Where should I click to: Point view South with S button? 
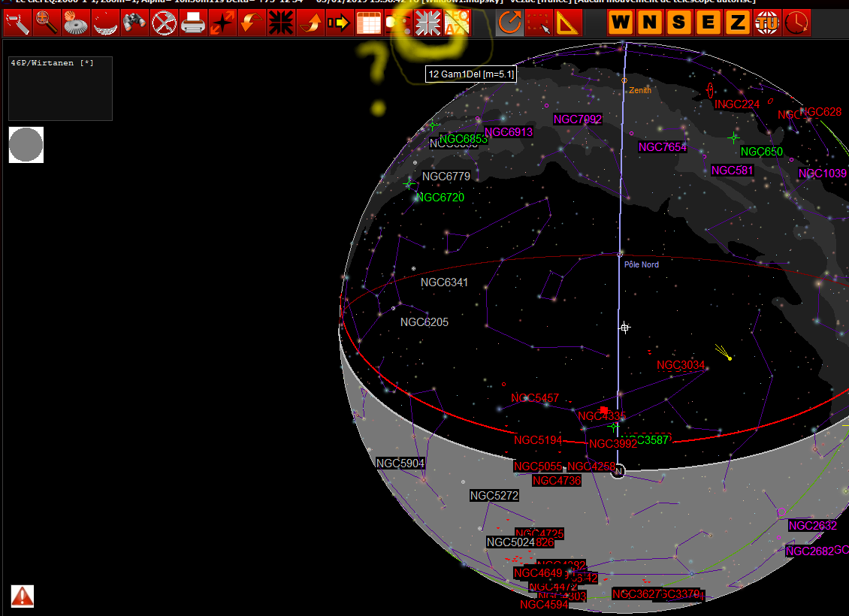(679, 23)
